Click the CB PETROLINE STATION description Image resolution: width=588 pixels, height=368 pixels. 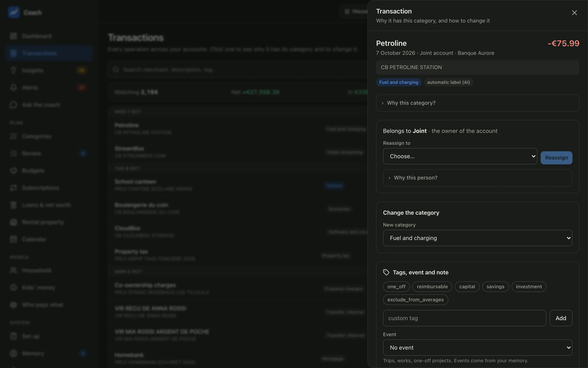(478, 67)
